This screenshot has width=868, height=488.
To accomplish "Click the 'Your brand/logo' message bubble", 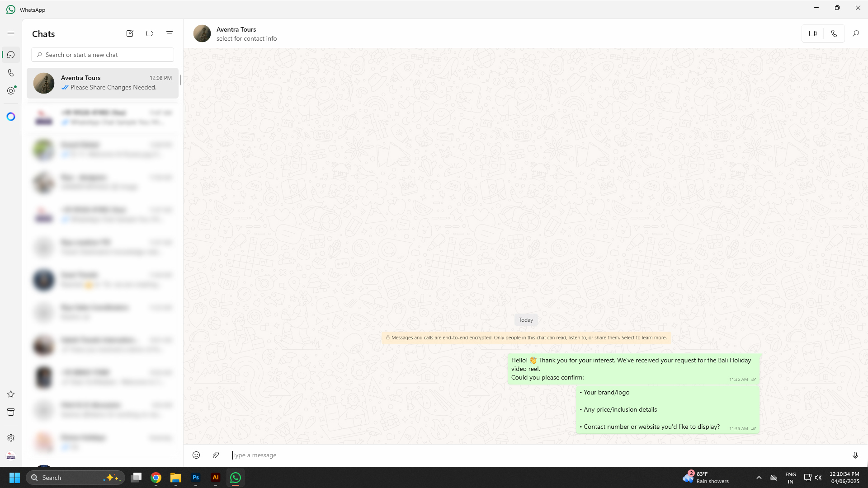I will [x=668, y=409].
